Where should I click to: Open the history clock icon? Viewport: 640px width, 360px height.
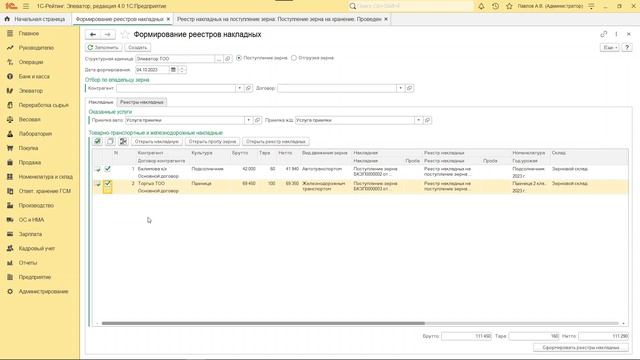click(x=495, y=6)
